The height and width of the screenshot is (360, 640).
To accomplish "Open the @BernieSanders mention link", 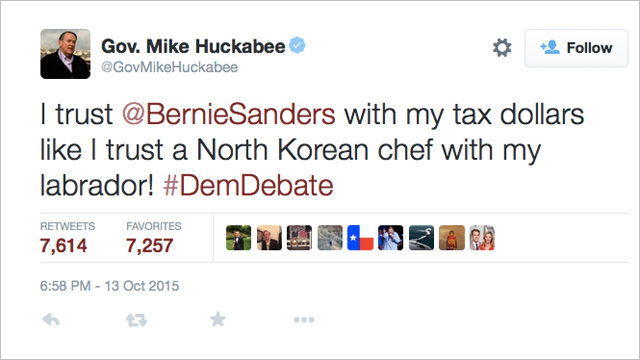I will tap(229, 114).
